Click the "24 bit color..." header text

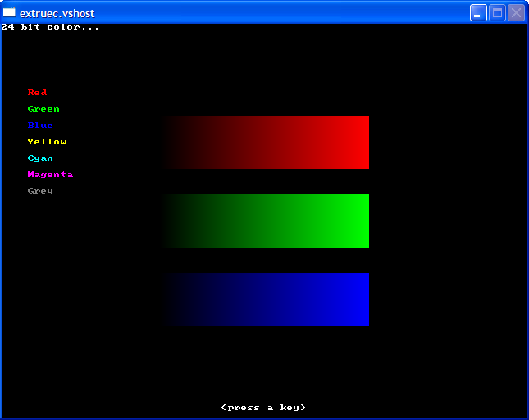(x=50, y=27)
